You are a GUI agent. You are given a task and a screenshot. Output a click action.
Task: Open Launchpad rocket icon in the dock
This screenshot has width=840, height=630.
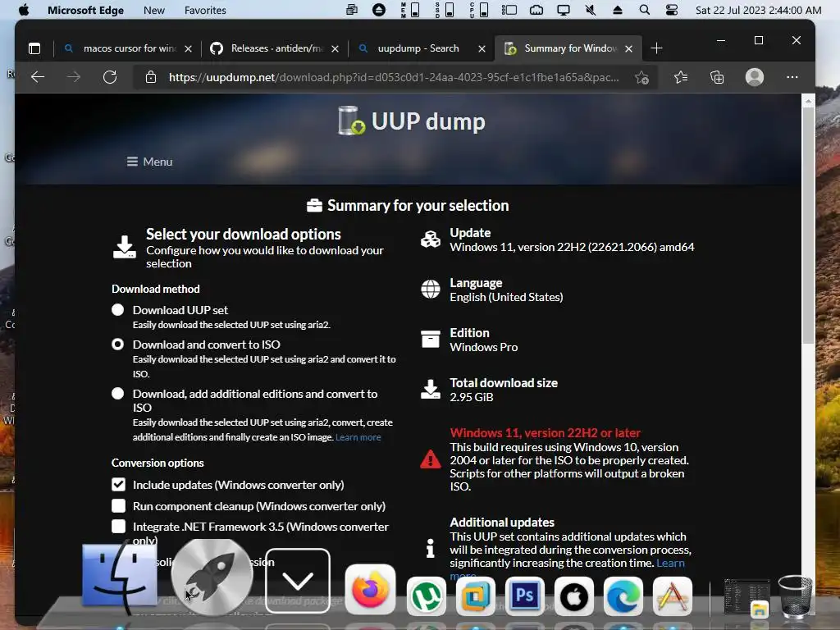click(212, 577)
